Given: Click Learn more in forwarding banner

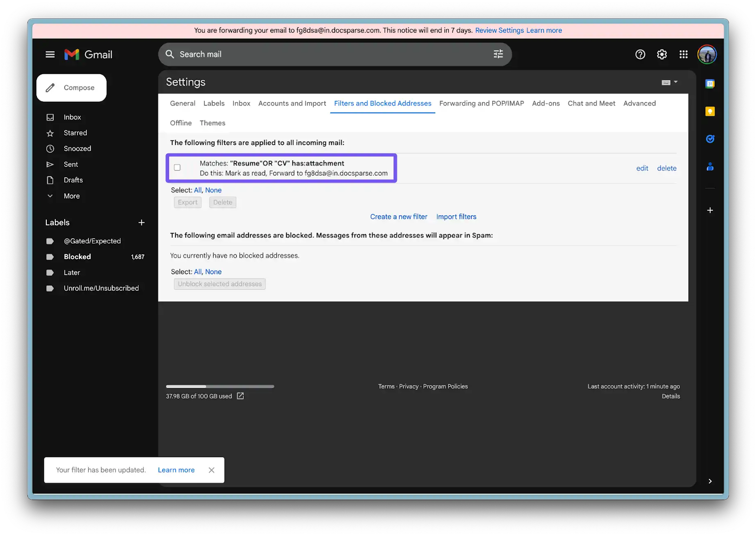Looking at the screenshot, I should (x=544, y=30).
